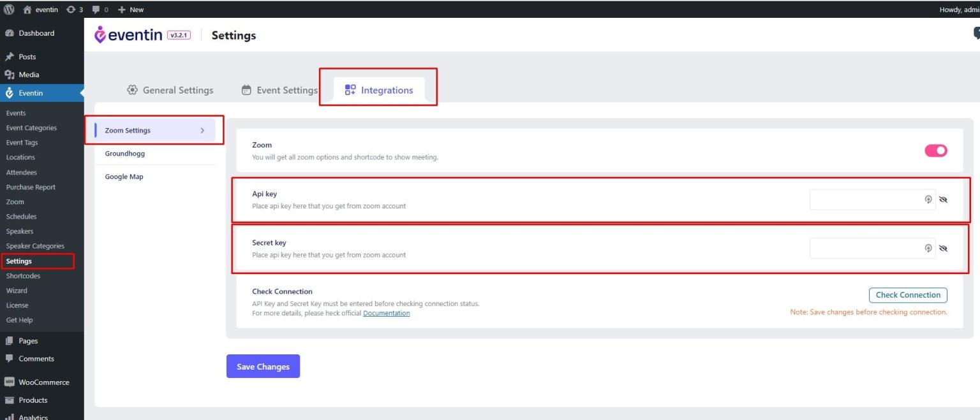Image resolution: width=980 pixels, height=420 pixels.
Task: Open the official Documentation link
Action: (386, 313)
